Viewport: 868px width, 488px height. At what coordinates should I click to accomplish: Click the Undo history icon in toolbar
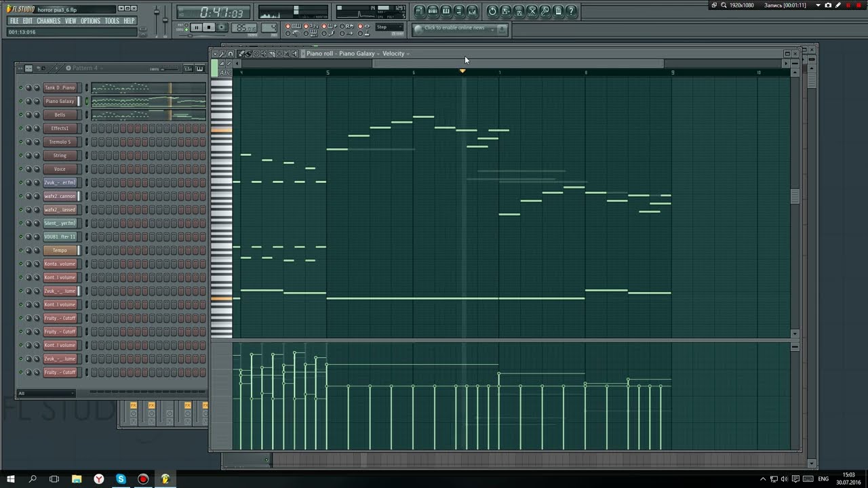[x=492, y=11]
